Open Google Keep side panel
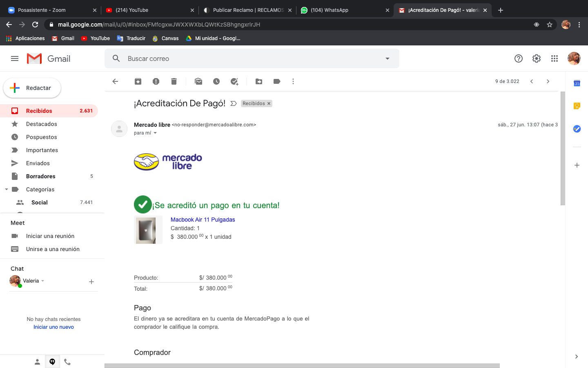 (x=577, y=106)
